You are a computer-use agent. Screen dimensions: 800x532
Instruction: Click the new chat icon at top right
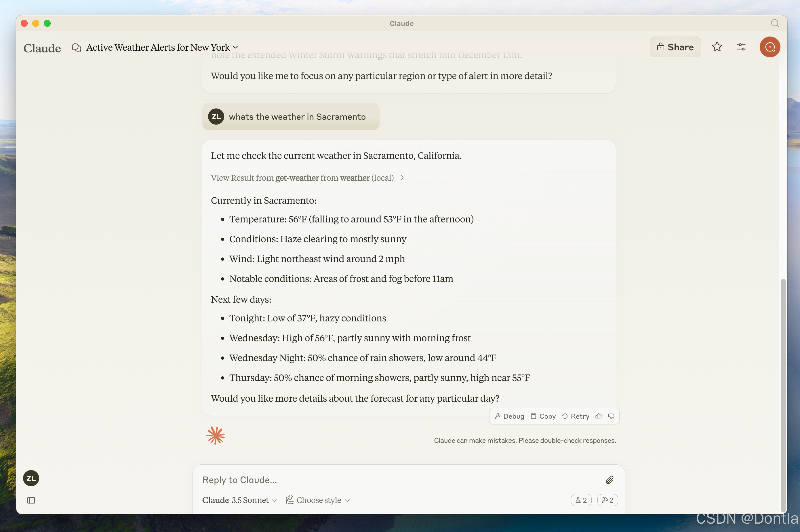coord(769,47)
